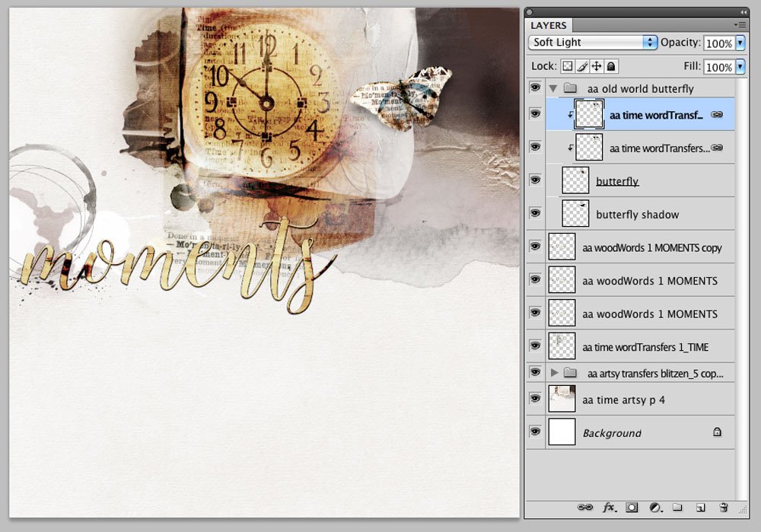Viewport: 761px width, 532px height.
Task: Click Link layers icon at panel bottom
Action: click(x=584, y=507)
